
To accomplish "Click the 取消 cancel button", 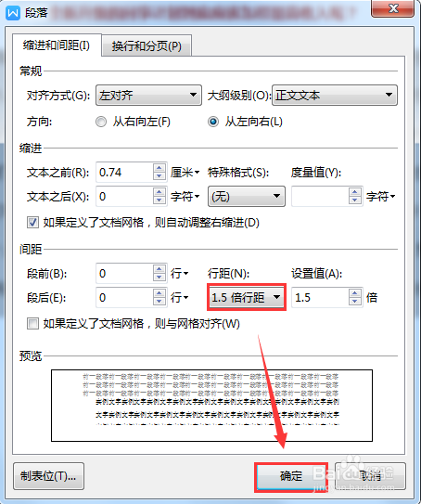I will pyautogui.click(x=370, y=476).
